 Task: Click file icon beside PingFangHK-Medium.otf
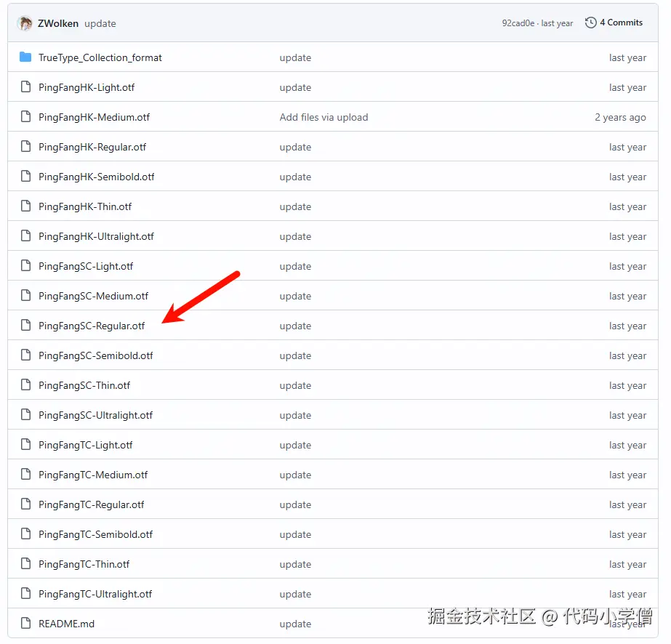25,116
